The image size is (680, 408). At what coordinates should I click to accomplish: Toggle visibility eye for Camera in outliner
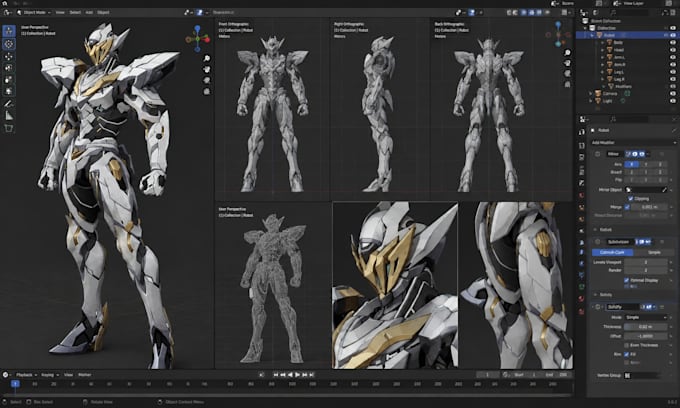(673, 94)
